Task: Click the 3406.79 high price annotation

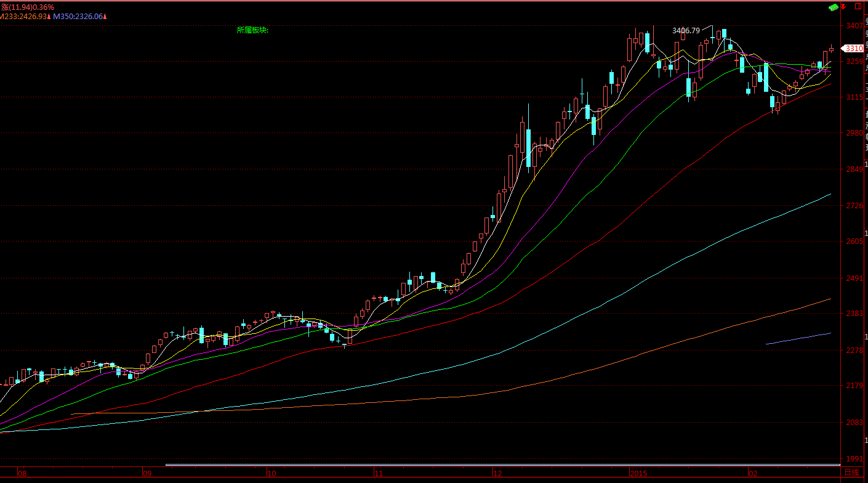Action: coord(686,30)
